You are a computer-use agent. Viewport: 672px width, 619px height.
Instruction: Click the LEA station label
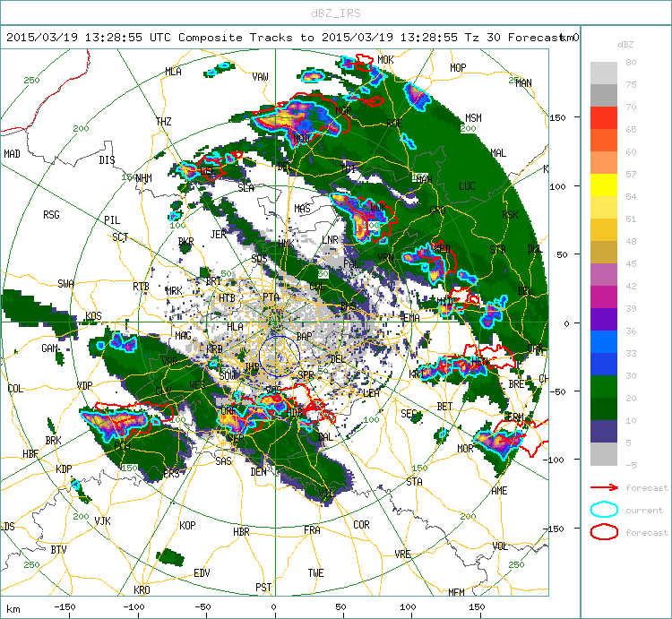(x=371, y=393)
